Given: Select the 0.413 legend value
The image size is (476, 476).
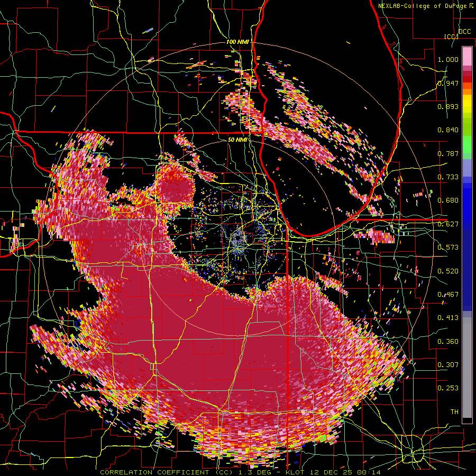Looking at the screenshot, I should [448, 318].
